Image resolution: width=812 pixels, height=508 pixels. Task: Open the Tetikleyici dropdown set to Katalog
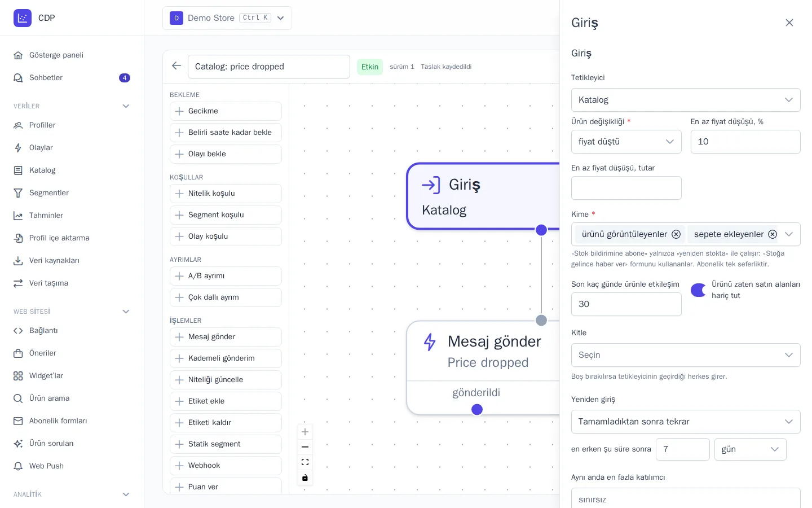(686, 100)
